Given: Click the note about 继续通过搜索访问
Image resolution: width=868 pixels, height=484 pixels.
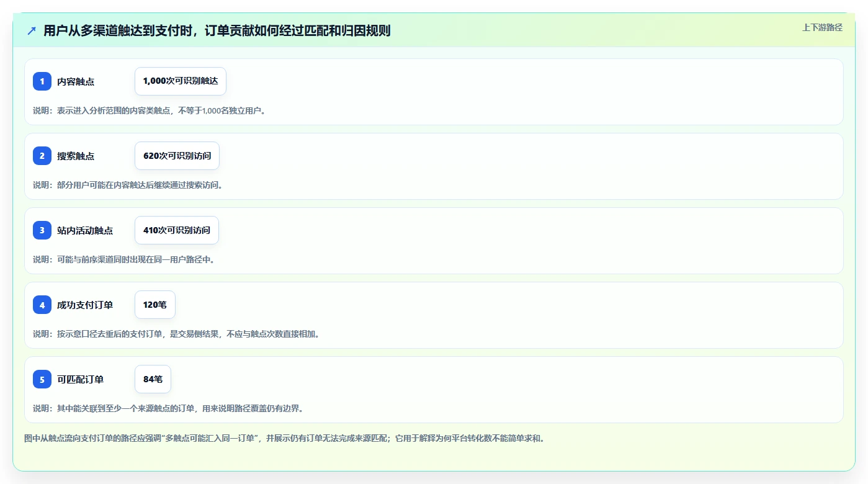Looking at the screenshot, I should click(x=128, y=185).
